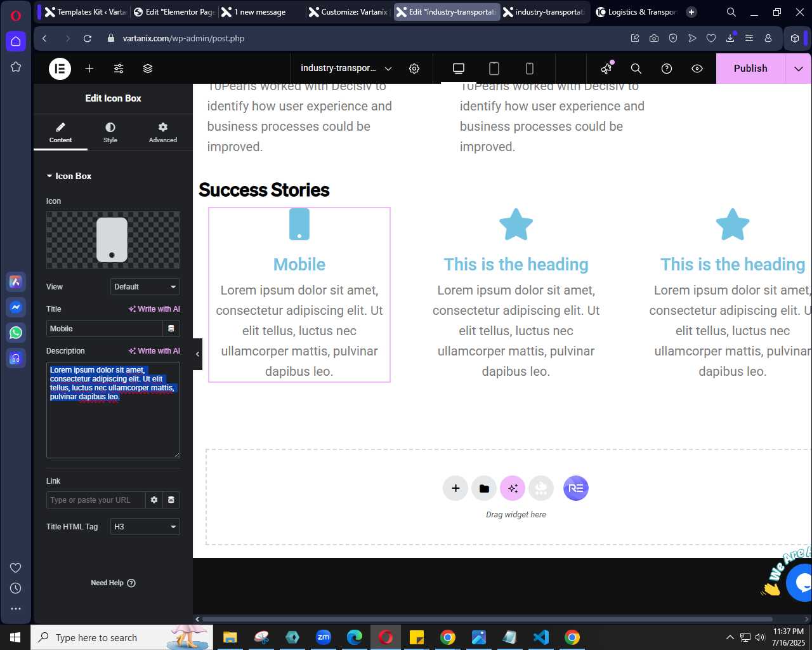Open Site Settings sliders icon
This screenshot has height=650, width=812.
[119, 69]
